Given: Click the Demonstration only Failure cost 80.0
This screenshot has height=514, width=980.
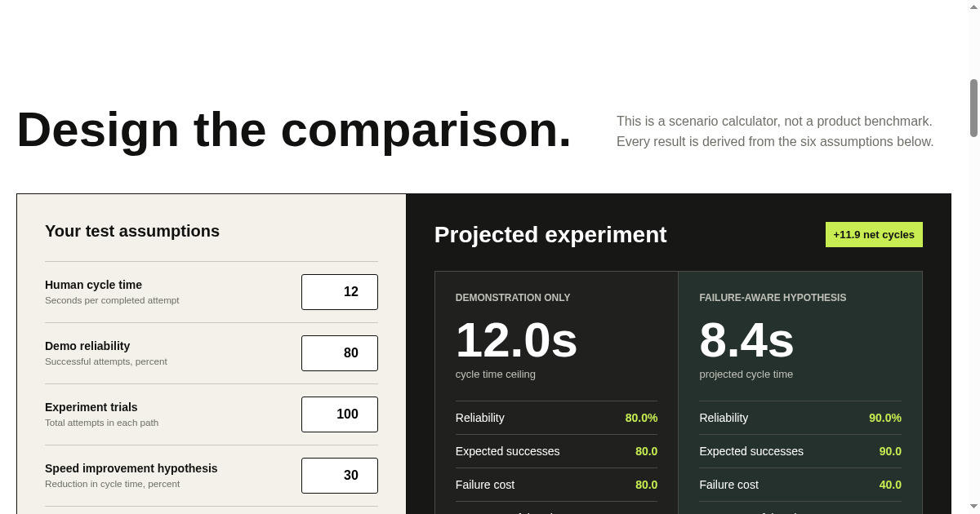Looking at the screenshot, I should [646, 485].
